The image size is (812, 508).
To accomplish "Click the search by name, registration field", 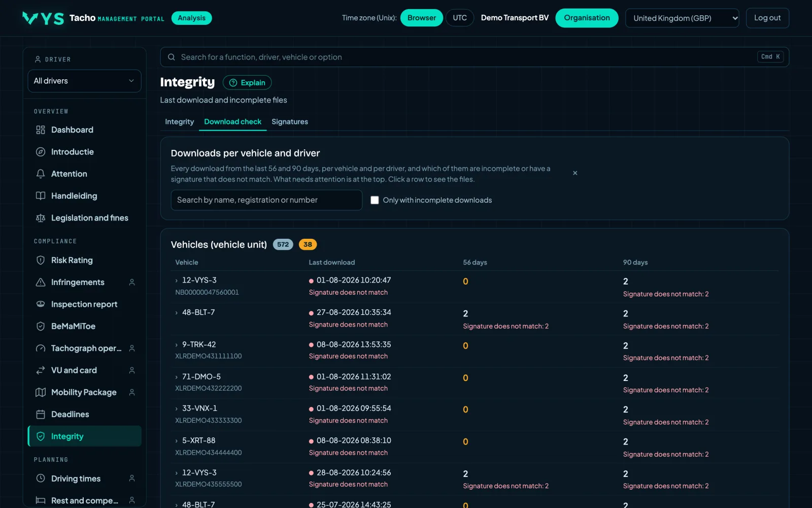I will (x=266, y=200).
